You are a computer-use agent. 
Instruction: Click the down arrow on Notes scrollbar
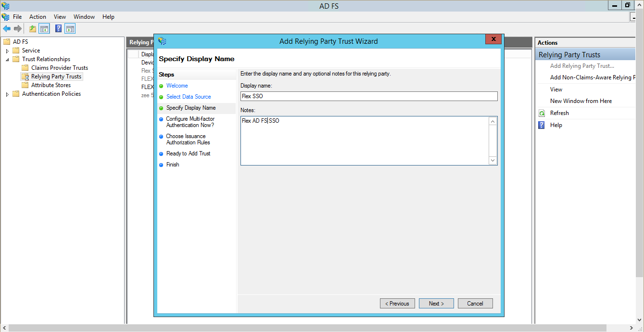tap(492, 161)
